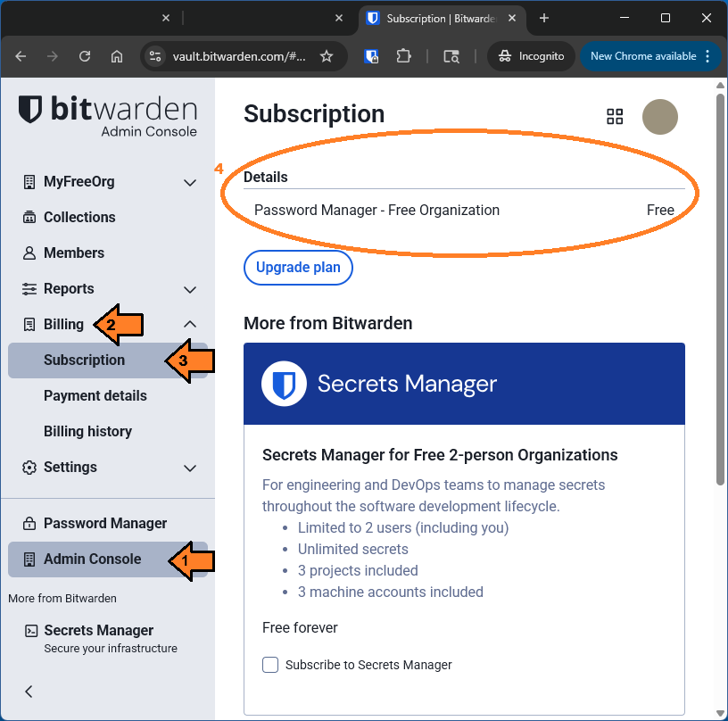Close the Subscription | Bitwarden tab
The width and height of the screenshot is (728, 721).
(x=512, y=18)
